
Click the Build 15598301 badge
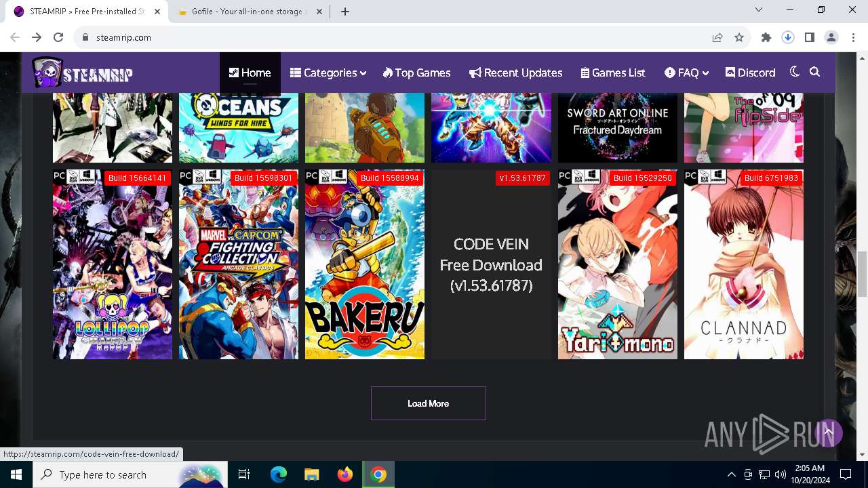point(263,178)
